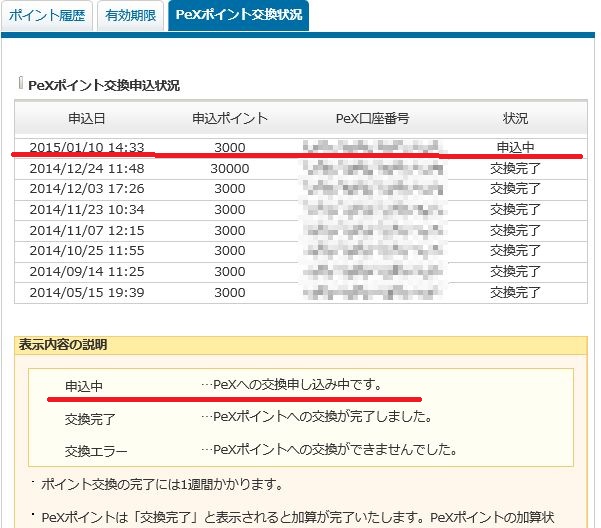Viewport: 601px width, 528px height.
Task: Click the 申込中 label in the explanation box
Action: 84,386
